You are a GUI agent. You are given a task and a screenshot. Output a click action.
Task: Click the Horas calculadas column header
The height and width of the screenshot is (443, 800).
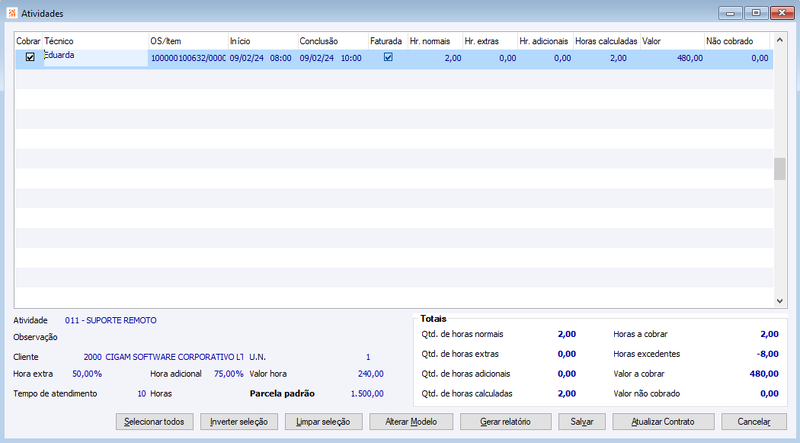(x=607, y=41)
